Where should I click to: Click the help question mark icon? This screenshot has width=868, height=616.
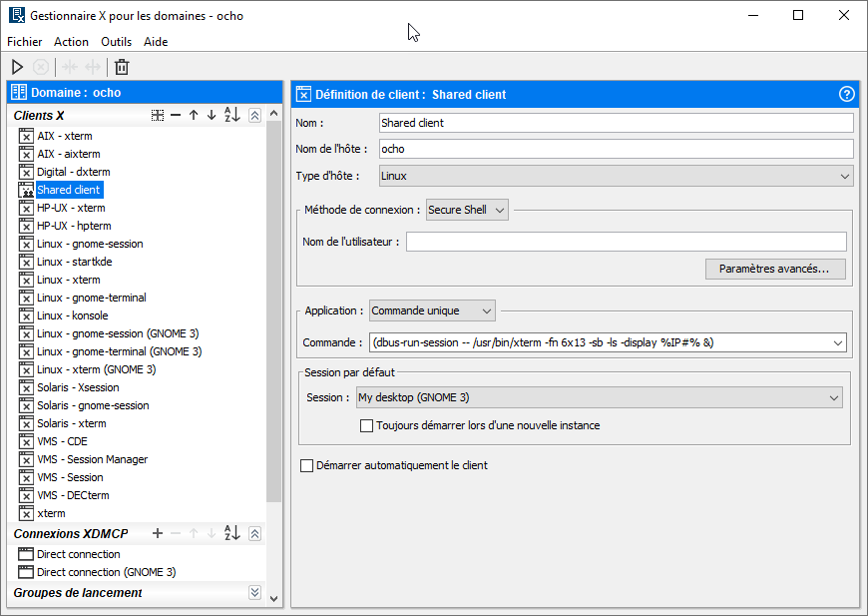847,94
